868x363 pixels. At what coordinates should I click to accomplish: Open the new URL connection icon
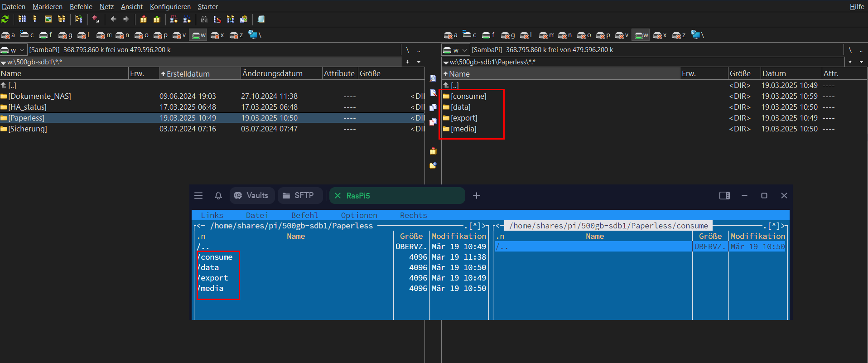coord(187,19)
